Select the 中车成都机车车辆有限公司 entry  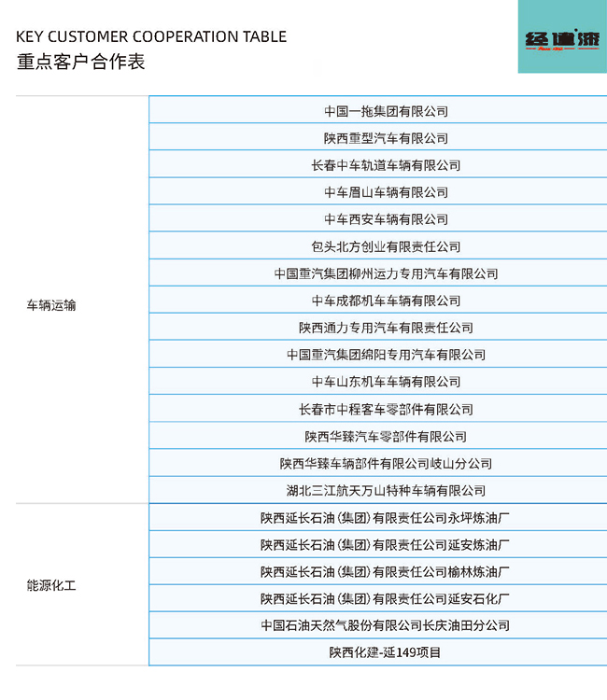[x=386, y=301]
